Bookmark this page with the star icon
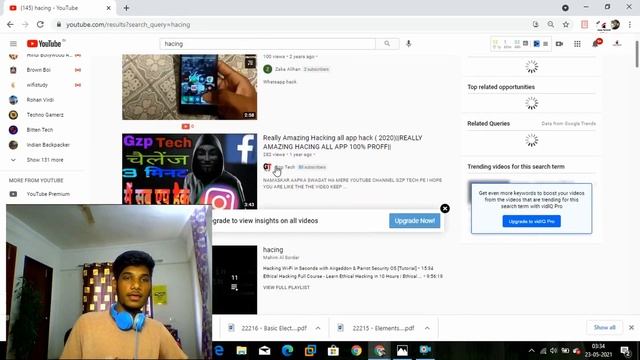 tap(566, 24)
